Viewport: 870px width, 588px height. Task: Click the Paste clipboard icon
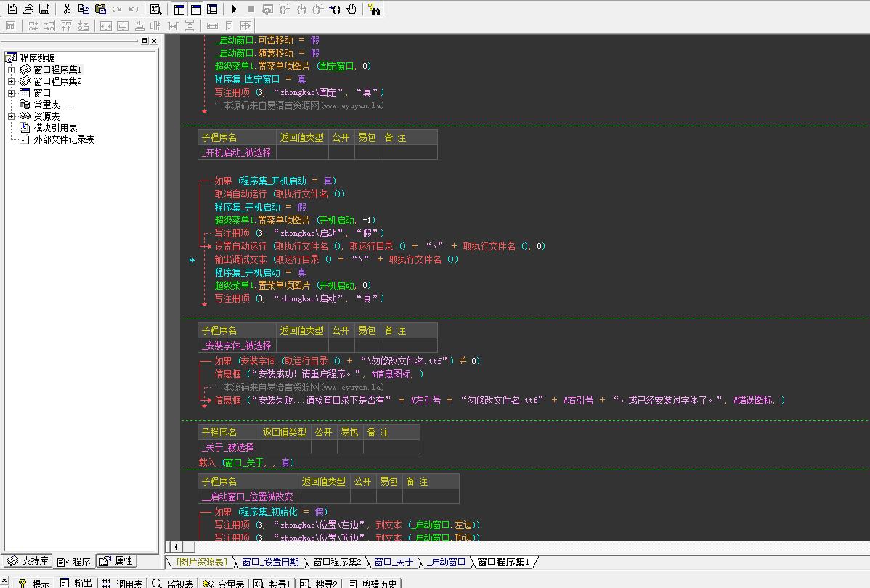[x=100, y=9]
